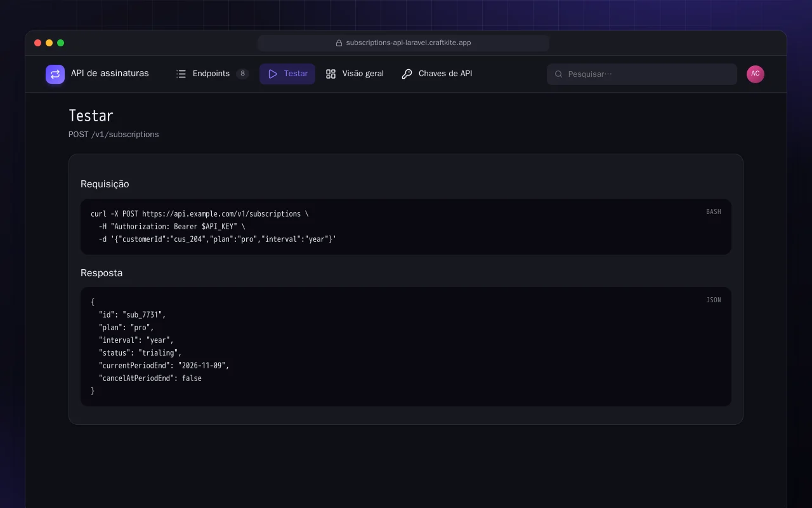Click the Visão geral grid icon
Image resolution: width=812 pixels, height=508 pixels.
(x=331, y=74)
